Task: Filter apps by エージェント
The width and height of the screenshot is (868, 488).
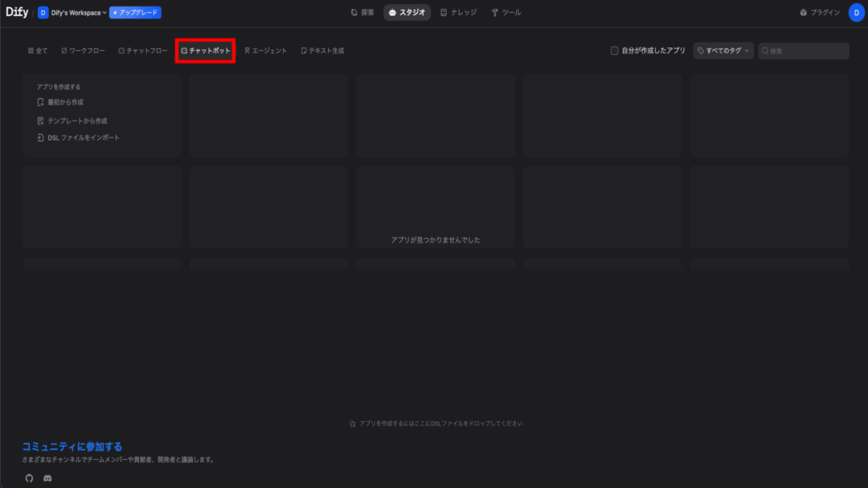Action: (265, 51)
